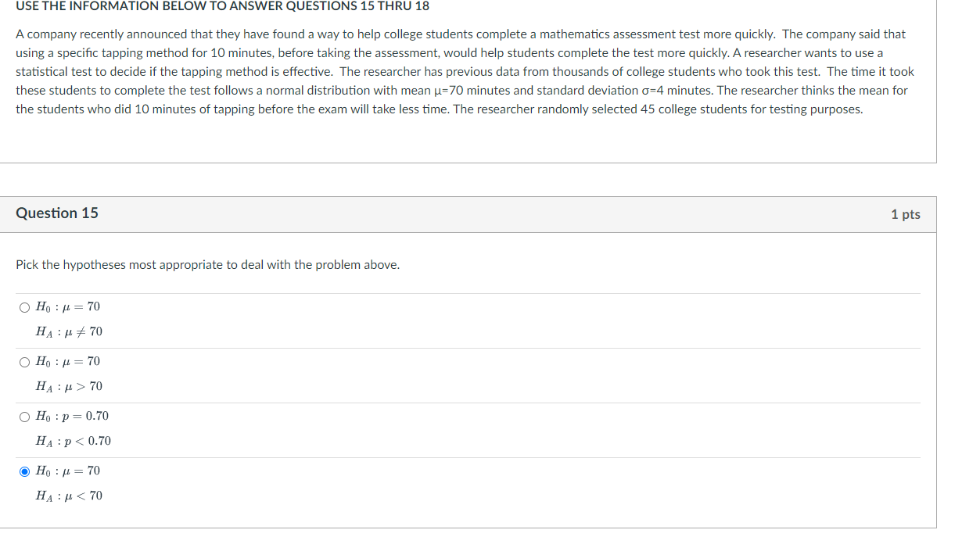Click the 1 pts label
980x537 pixels.
pyautogui.click(x=906, y=215)
